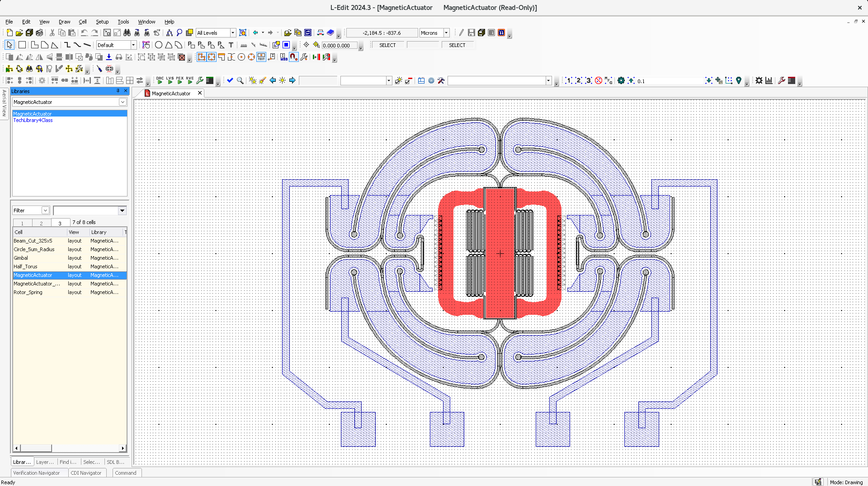
Task: Open the Microns units dropdown
Action: (x=446, y=33)
